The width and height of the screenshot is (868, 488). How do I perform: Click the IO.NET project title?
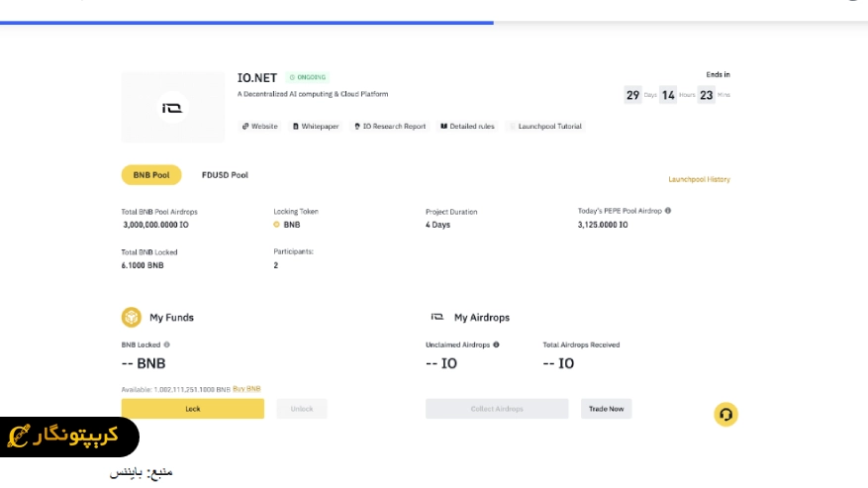pos(257,78)
